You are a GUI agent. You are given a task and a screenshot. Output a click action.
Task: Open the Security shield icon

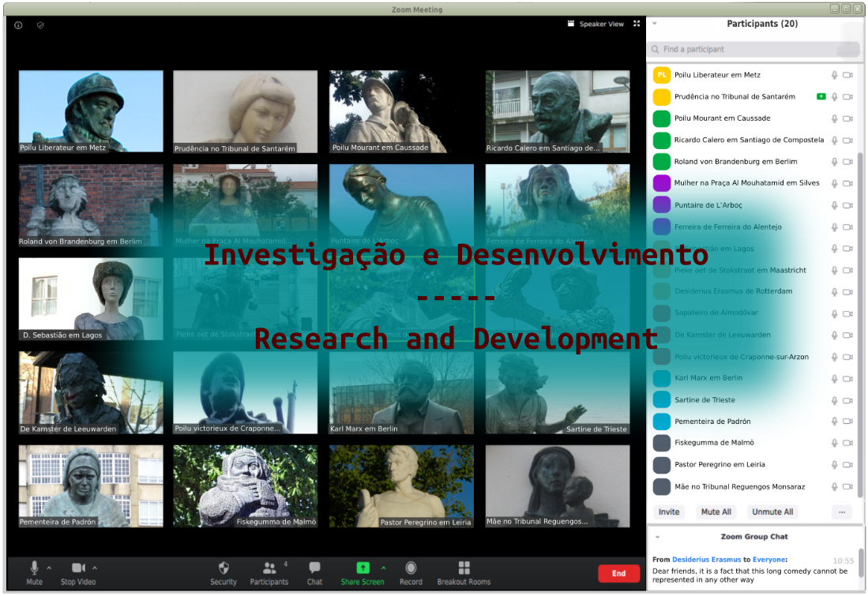(x=224, y=568)
